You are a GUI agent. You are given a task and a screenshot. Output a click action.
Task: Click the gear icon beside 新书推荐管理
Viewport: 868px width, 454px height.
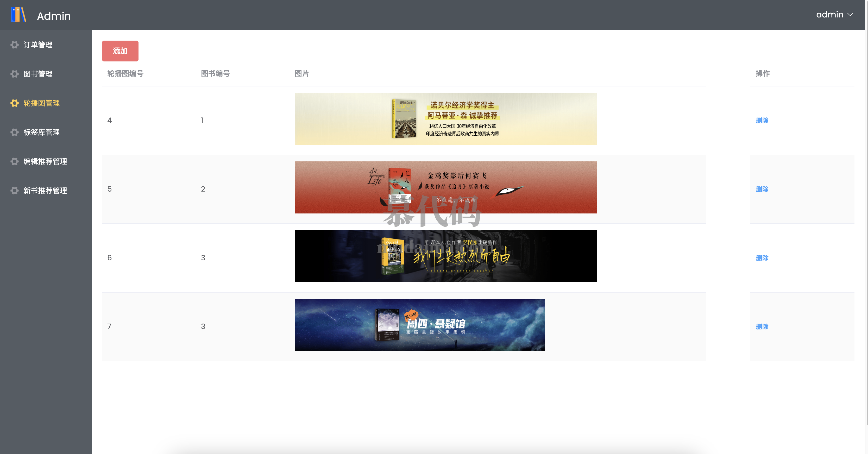(15, 191)
